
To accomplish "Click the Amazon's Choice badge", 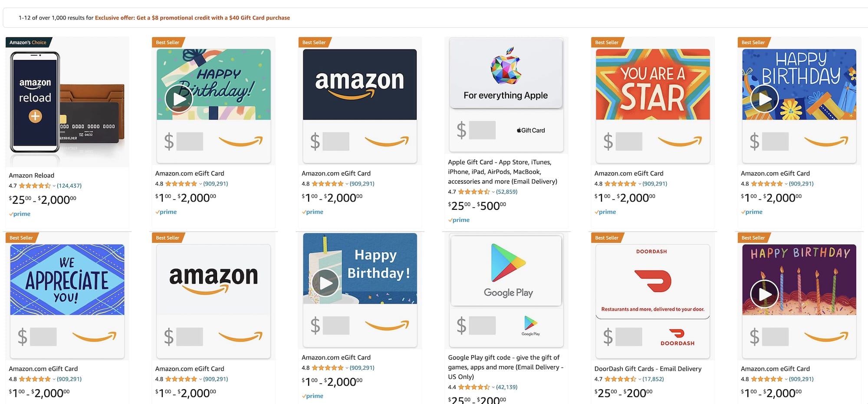I will point(29,43).
